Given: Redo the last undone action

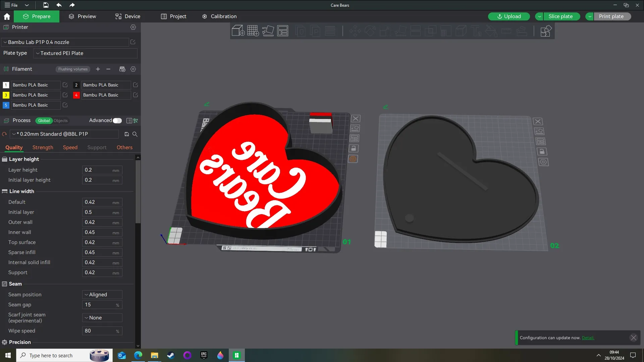Looking at the screenshot, I should pos(72,5).
